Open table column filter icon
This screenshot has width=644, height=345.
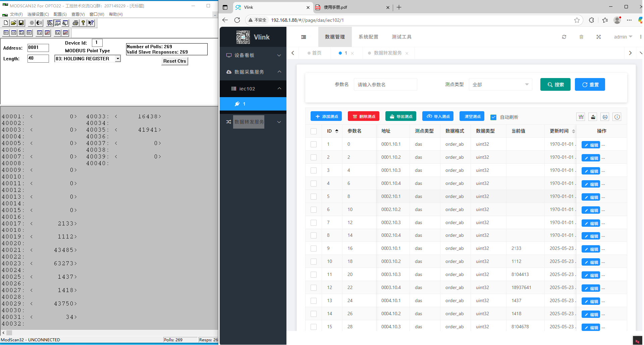(x=581, y=117)
